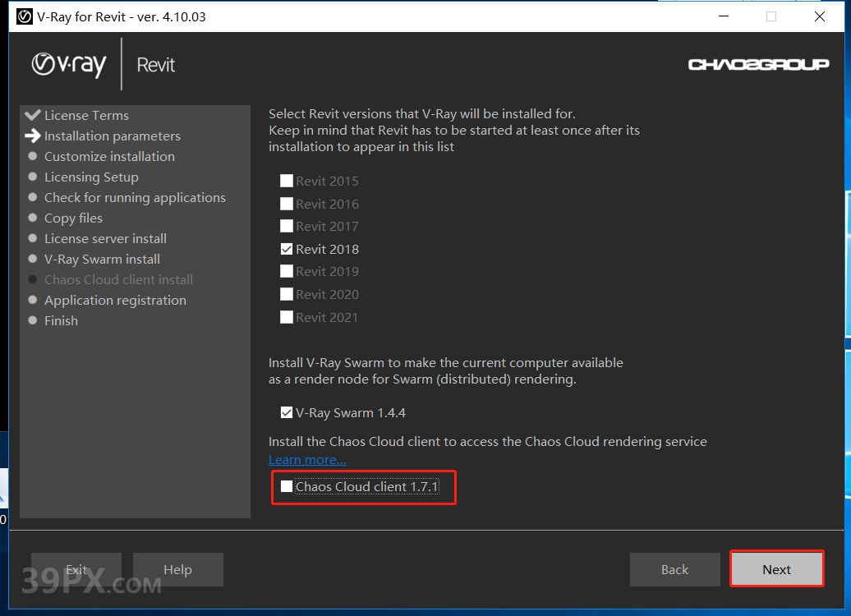Viewport: 851px width, 616px height.
Task: Select the Application registration step
Action: pos(115,300)
